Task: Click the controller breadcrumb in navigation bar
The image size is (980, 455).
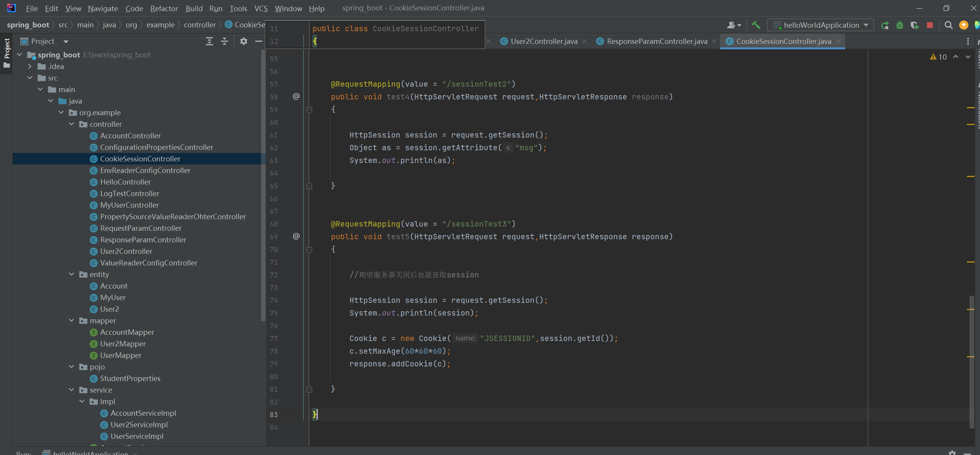Action: [x=199, y=25]
